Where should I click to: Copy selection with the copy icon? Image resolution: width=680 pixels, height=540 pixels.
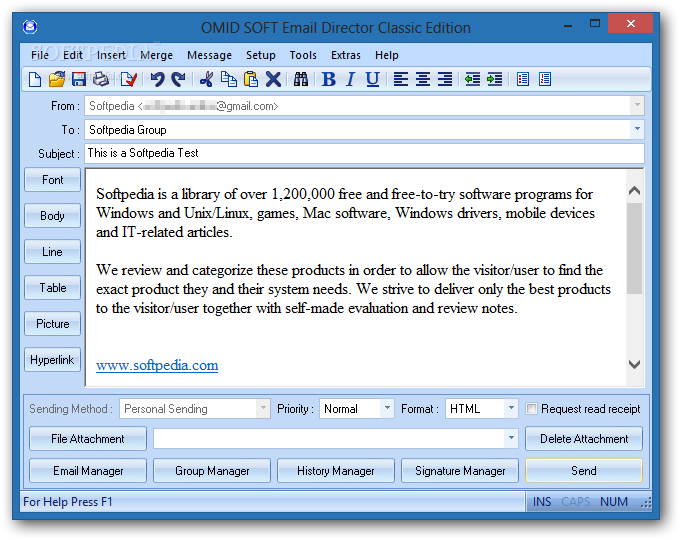tap(229, 79)
